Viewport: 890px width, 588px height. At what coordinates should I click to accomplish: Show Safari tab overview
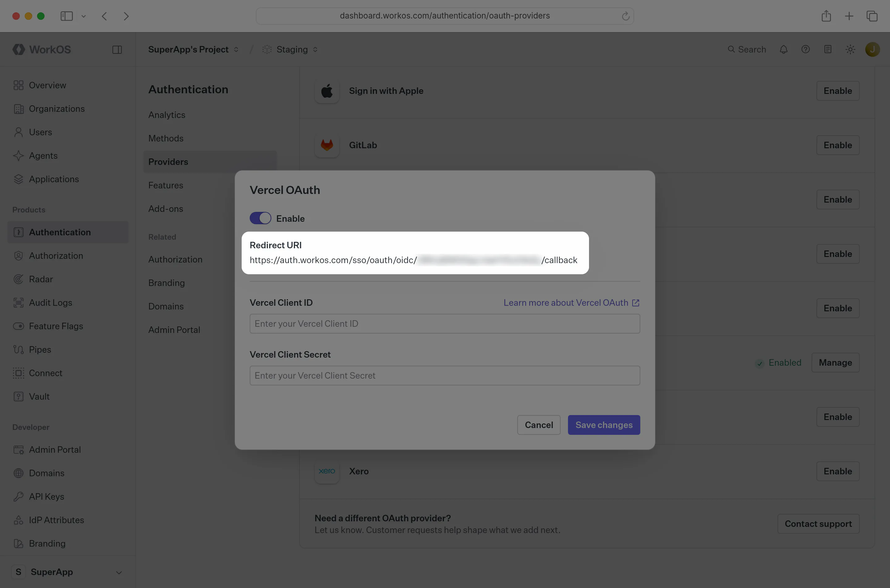click(872, 16)
